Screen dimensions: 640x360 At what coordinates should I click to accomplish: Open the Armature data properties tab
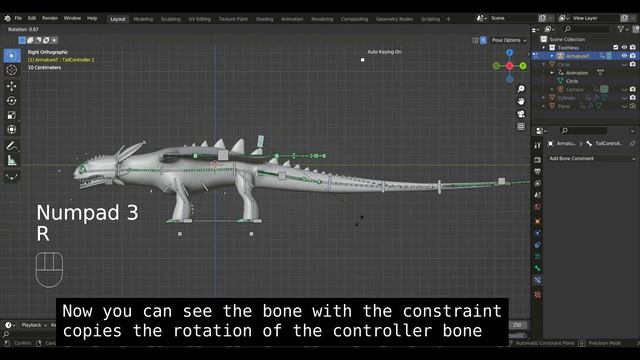pos(538,257)
